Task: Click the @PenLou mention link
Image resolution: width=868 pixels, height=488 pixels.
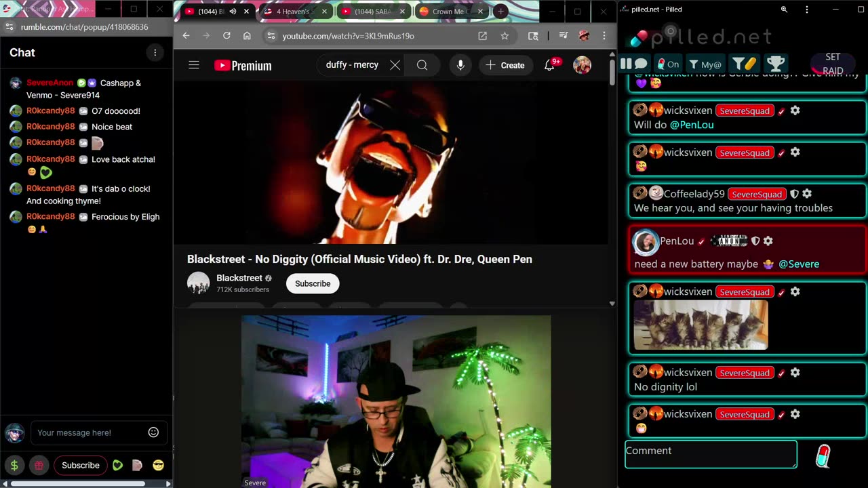Action: (692, 125)
